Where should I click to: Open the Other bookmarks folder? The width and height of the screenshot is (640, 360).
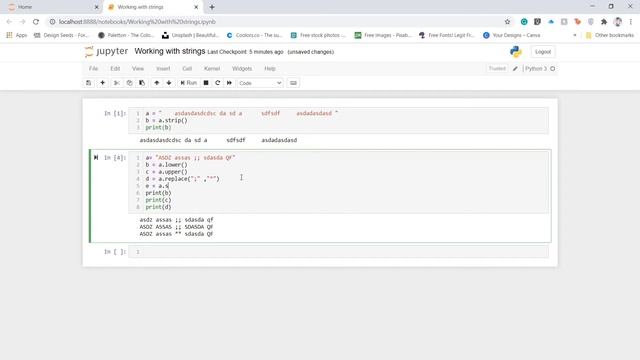click(x=610, y=36)
